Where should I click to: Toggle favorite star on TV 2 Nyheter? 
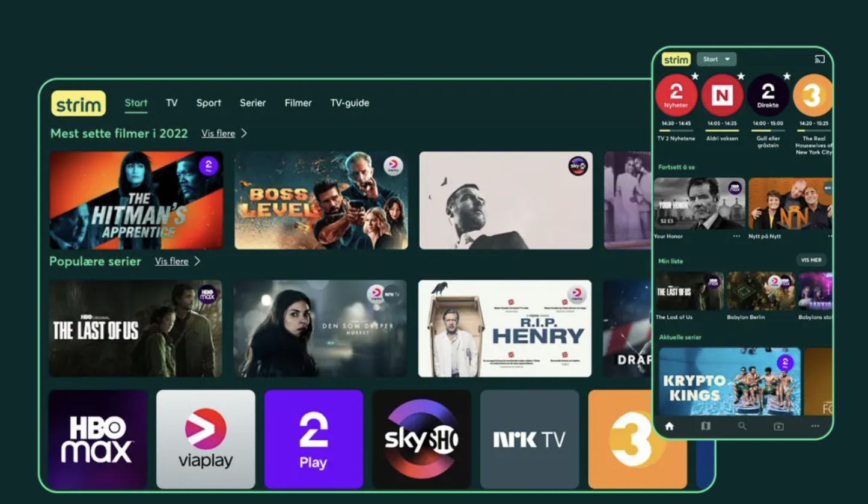click(695, 76)
